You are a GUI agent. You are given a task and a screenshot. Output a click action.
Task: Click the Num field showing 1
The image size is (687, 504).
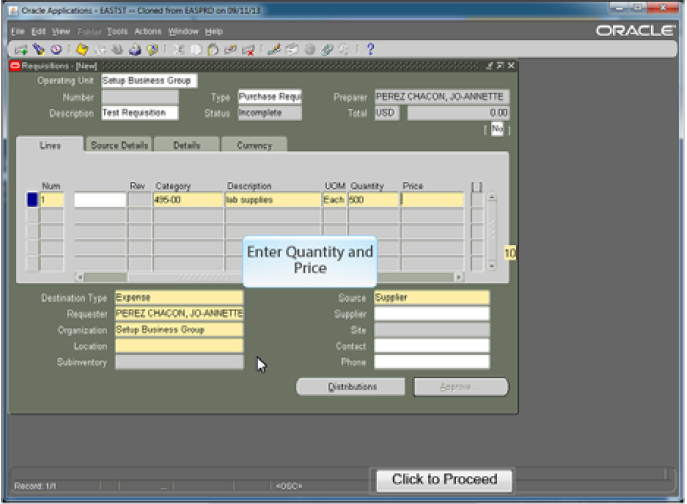tap(51, 200)
